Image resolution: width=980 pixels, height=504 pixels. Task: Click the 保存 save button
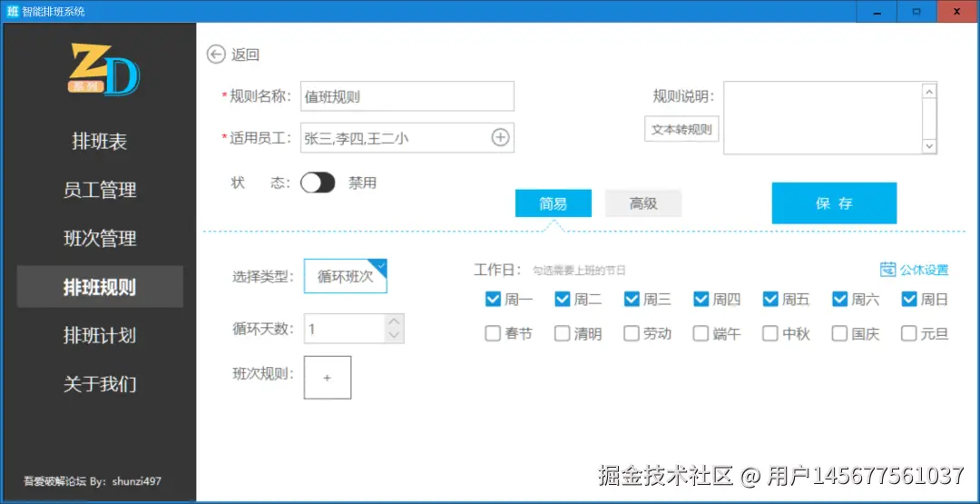click(x=835, y=203)
